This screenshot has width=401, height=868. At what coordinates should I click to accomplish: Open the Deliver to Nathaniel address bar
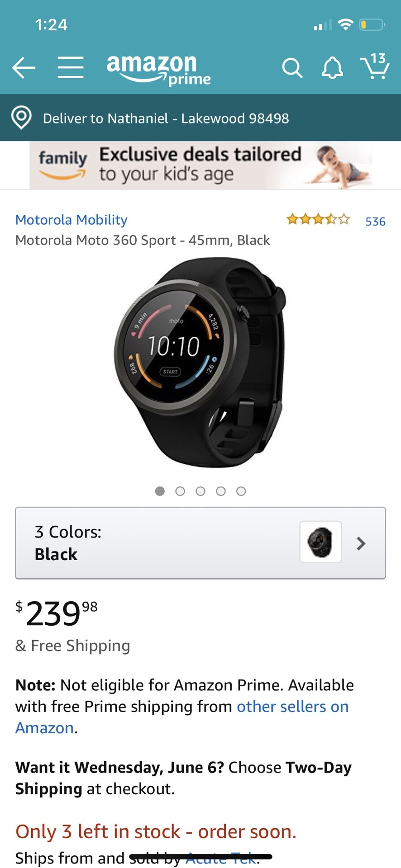pyautogui.click(x=200, y=118)
